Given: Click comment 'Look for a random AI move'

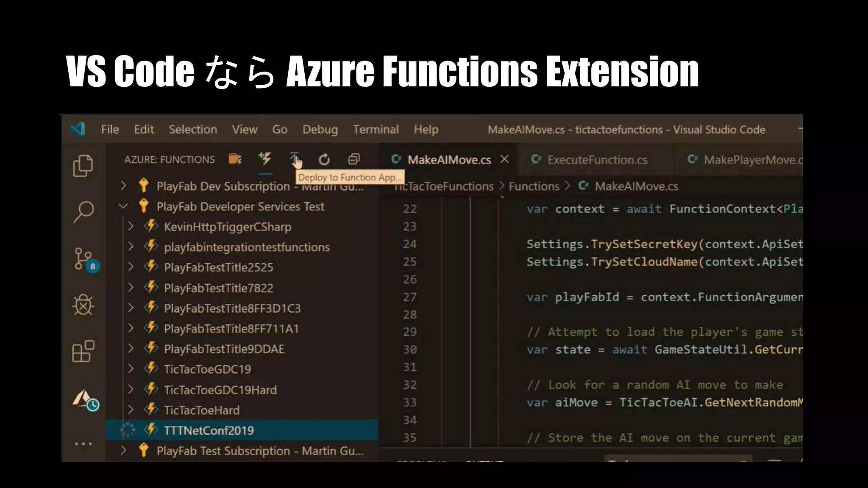Looking at the screenshot, I should (654, 385).
